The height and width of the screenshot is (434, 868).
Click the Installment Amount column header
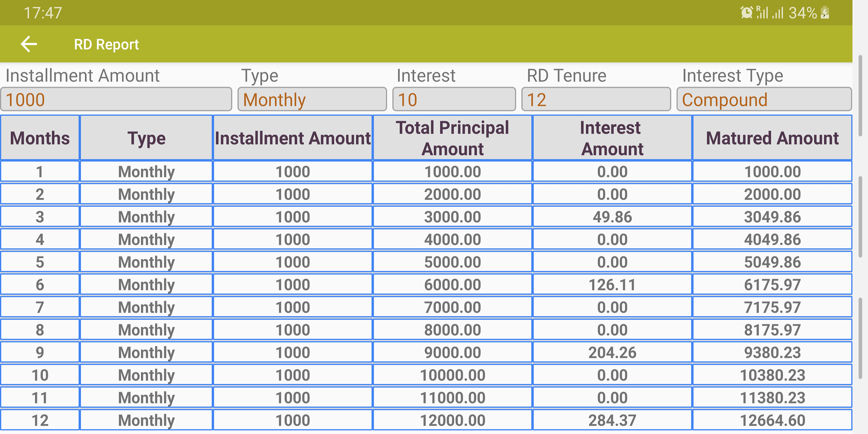(293, 138)
